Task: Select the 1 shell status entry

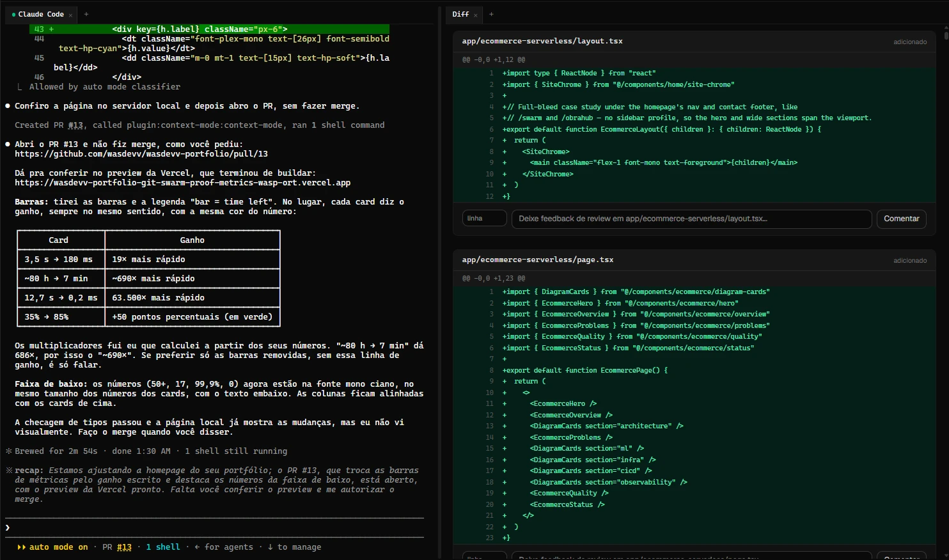Action: pyautogui.click(x=163, y=547)
